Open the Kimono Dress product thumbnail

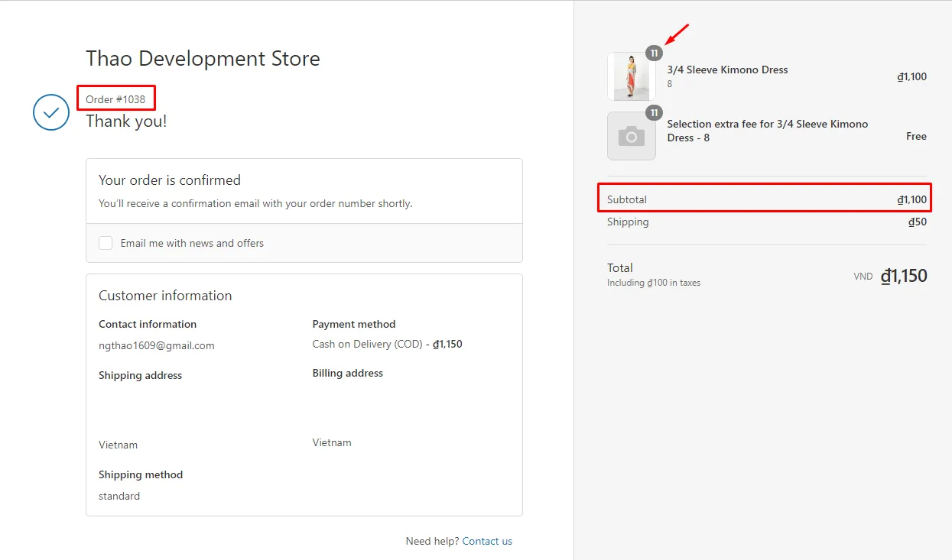point(632,76)
